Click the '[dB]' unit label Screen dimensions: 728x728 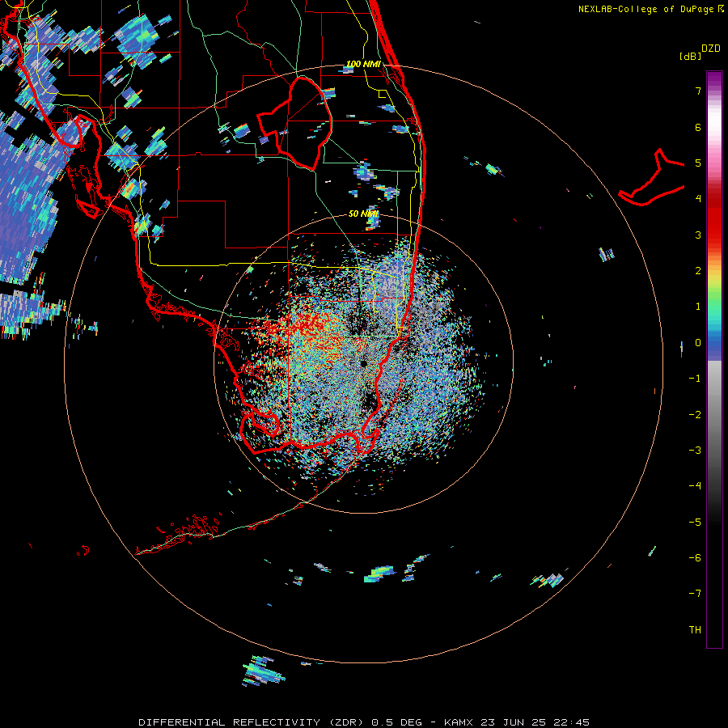(690, 56)
